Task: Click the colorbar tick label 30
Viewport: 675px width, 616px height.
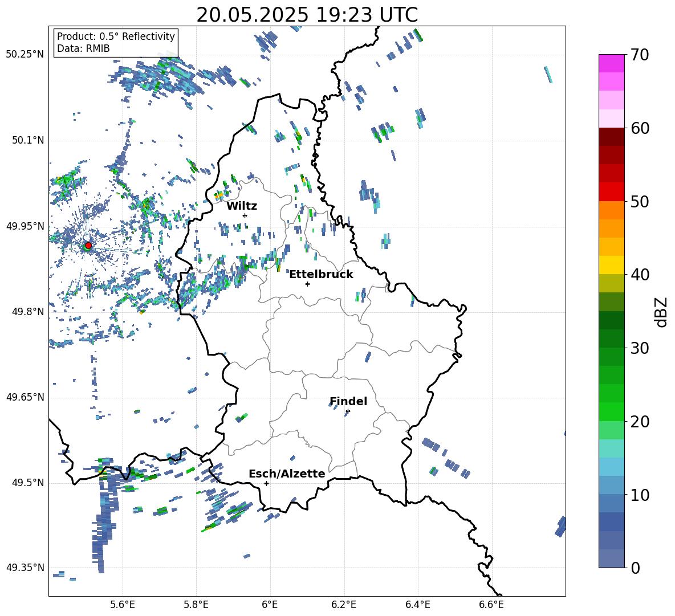Action: click(x=640, y=348)
